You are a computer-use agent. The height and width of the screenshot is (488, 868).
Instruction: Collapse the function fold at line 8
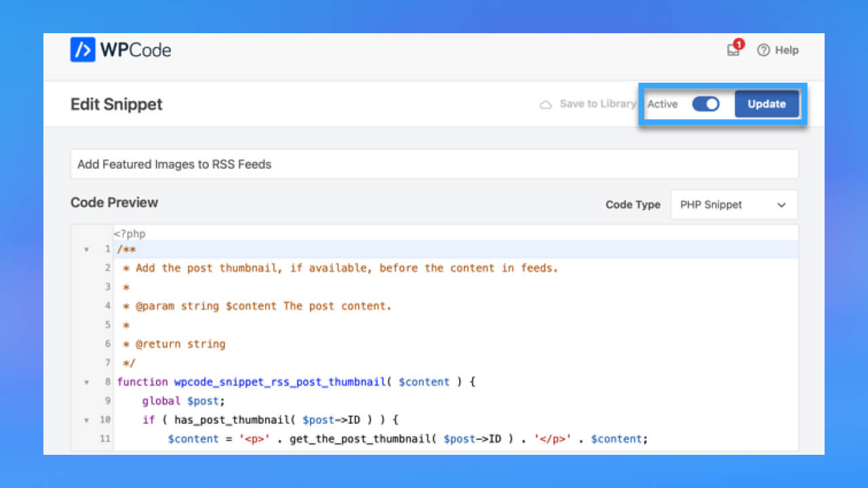coord(86,382)
